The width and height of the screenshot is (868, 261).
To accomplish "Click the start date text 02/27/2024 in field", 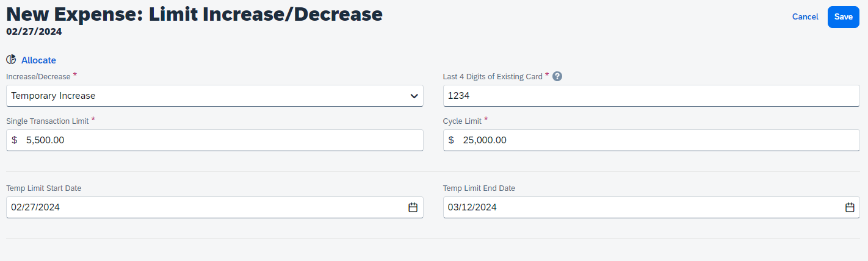I will pyautogui.click(x=35, y=207).
